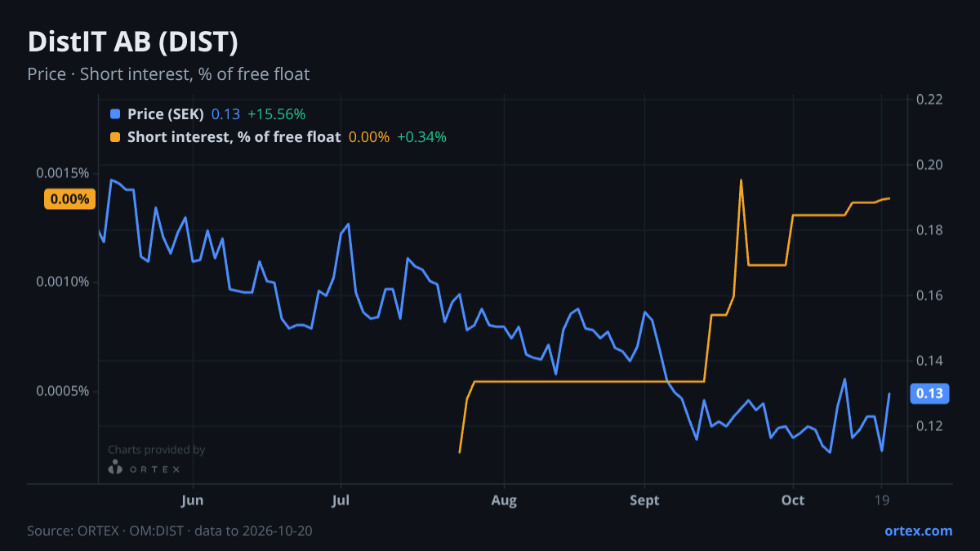The height and width of the screenshot is (551, 980).
Task: Click the subtitle Price · Short interest text
Action: (x=168, y=74)
